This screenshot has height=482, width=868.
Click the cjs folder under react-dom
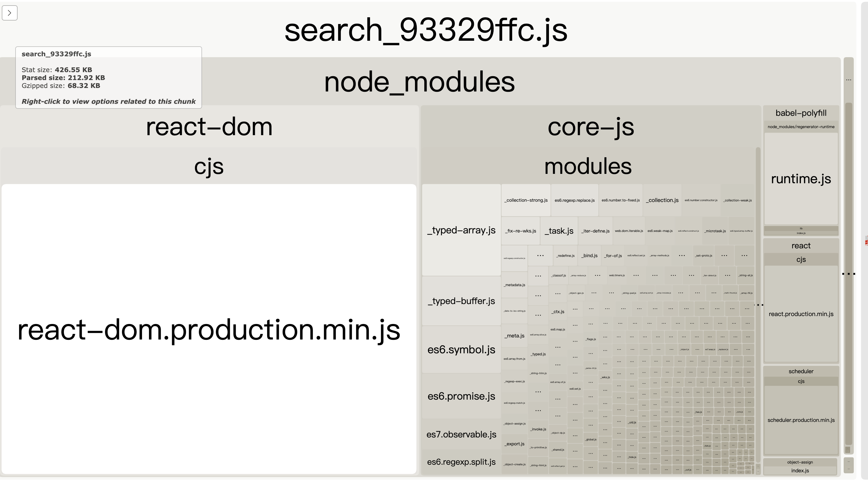point(209,166)
